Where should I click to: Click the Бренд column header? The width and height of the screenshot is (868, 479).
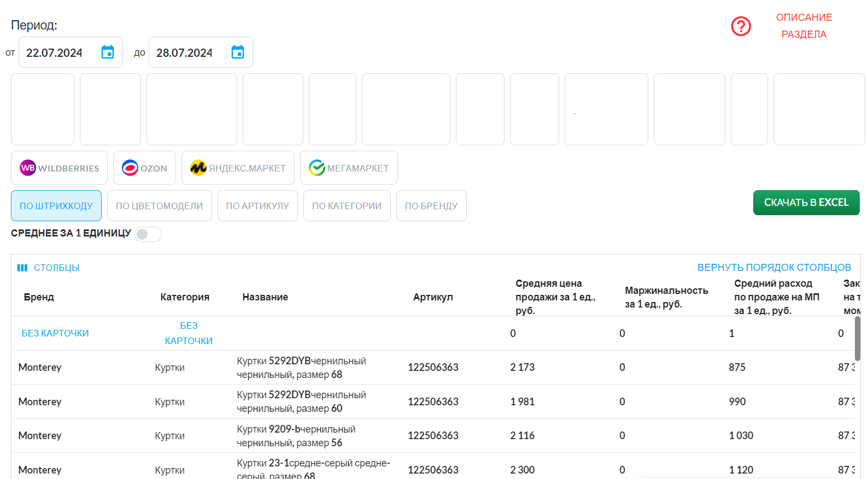point(39,297)
